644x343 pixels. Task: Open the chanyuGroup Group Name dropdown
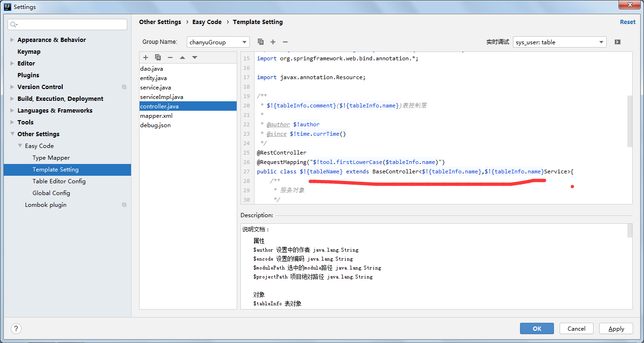218,42
